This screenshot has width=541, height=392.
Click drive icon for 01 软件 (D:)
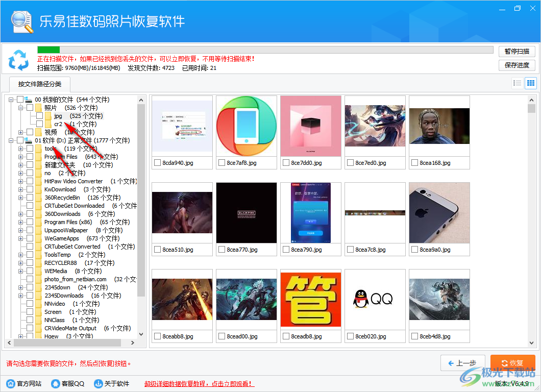[28, 140]
